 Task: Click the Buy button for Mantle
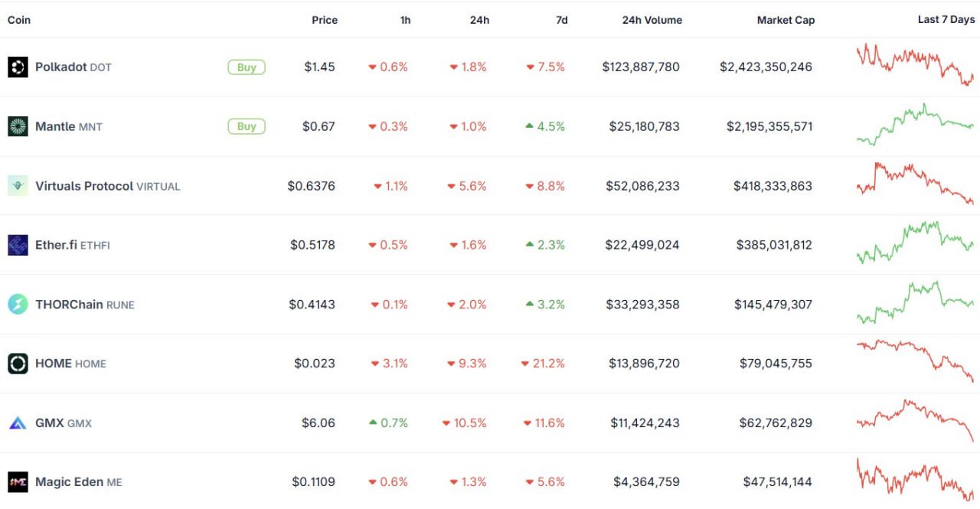click(247, 126)
